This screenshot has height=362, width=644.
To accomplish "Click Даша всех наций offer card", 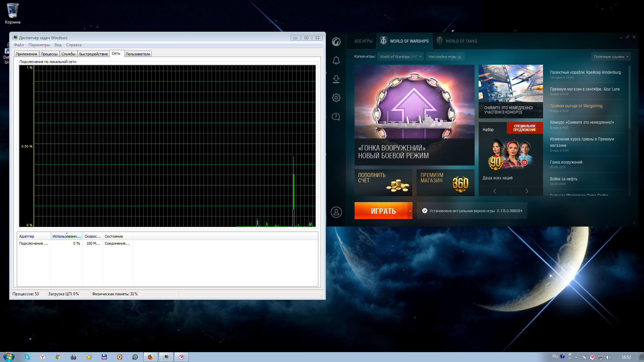I will pyautogui.click(x=511, y=154).
